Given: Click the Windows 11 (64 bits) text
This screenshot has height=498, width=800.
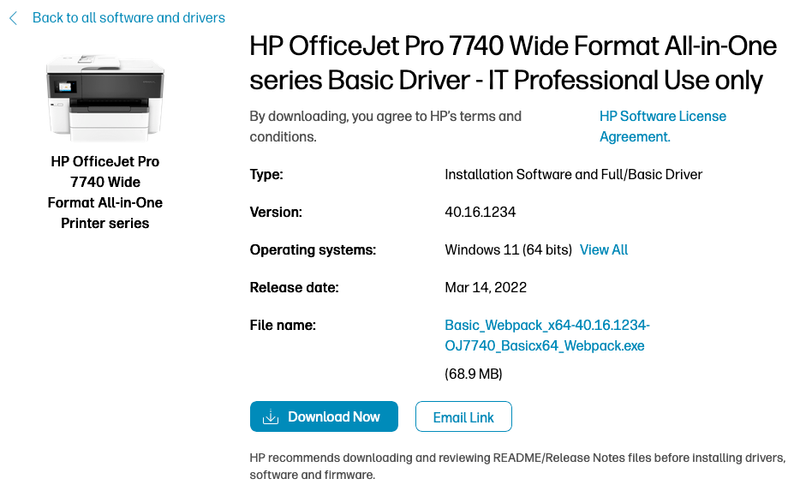Looking at the screenshot, I should pos(508,250).
